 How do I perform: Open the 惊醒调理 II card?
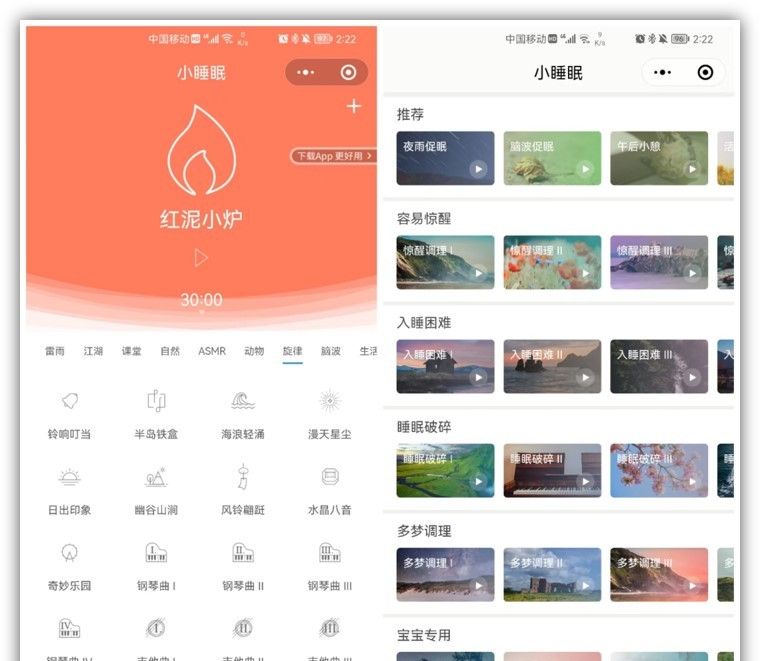coord(552,262)
